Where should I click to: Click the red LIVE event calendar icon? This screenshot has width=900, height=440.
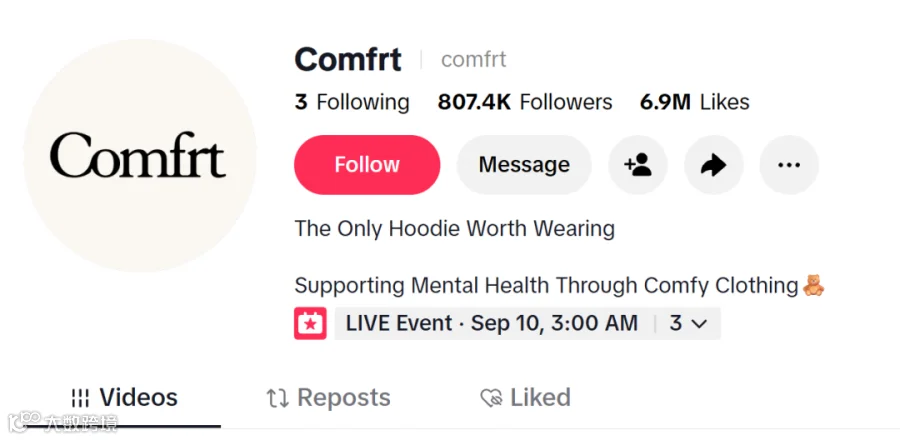click(x=311, y=323)
